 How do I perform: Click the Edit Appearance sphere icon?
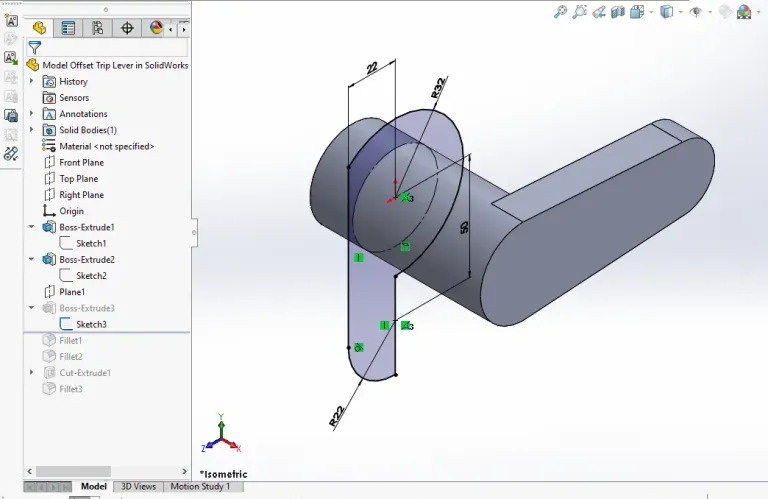click(725, 11)
